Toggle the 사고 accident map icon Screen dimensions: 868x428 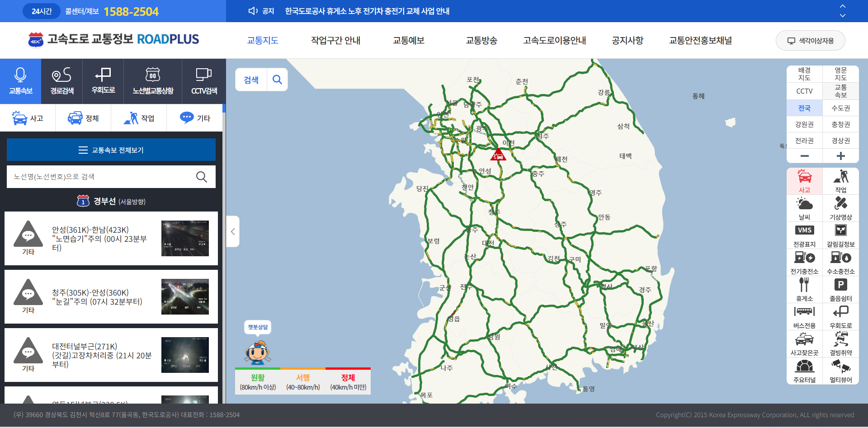[804, 181]
